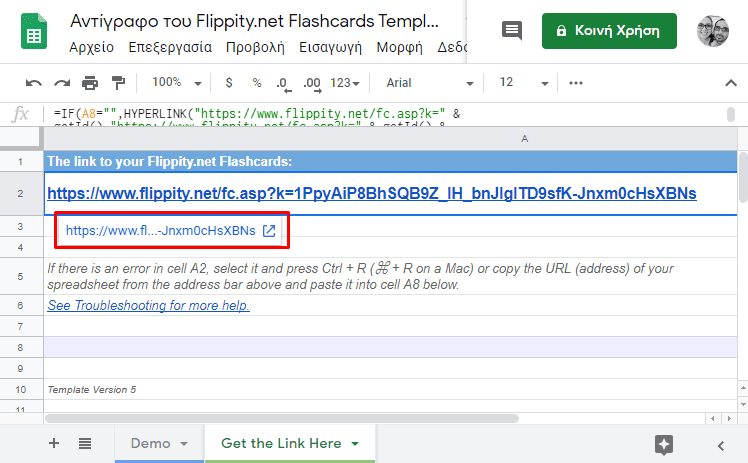
Task: Add a new sheet with plus icon
Action: click(54, 443)
